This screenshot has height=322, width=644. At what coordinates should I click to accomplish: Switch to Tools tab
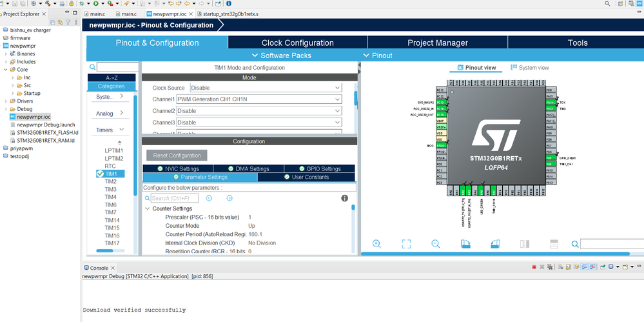pyautogui.click(x=577, y=43)
